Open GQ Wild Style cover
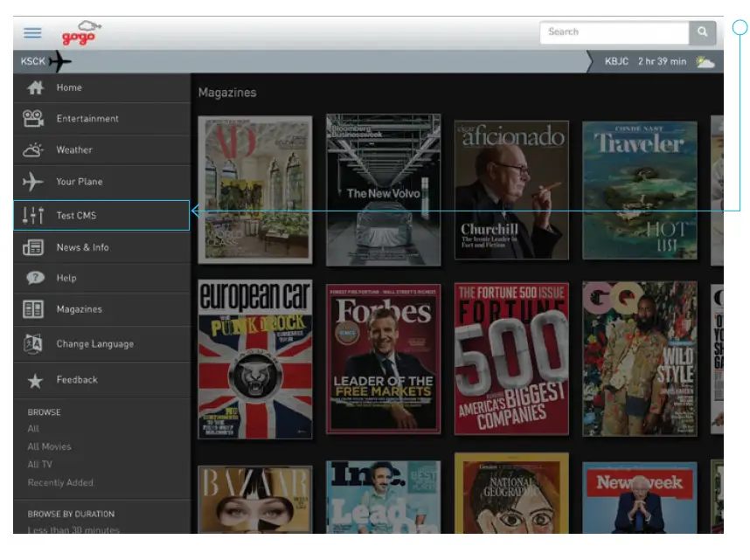The width and height of the screenshot is (750, 560). tap(640, 359)
